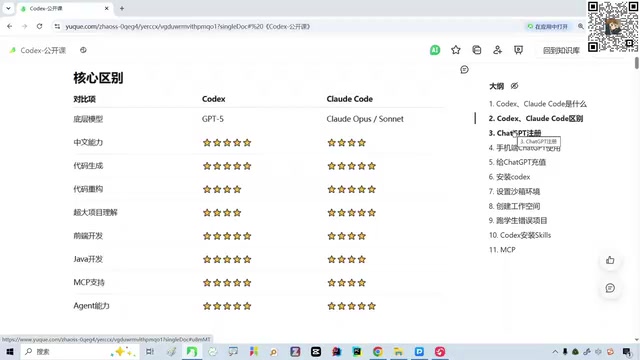Open the Yuque AI assistant icon
The height and width of the screenshot is (360, 640).
(x=435, y=50)
